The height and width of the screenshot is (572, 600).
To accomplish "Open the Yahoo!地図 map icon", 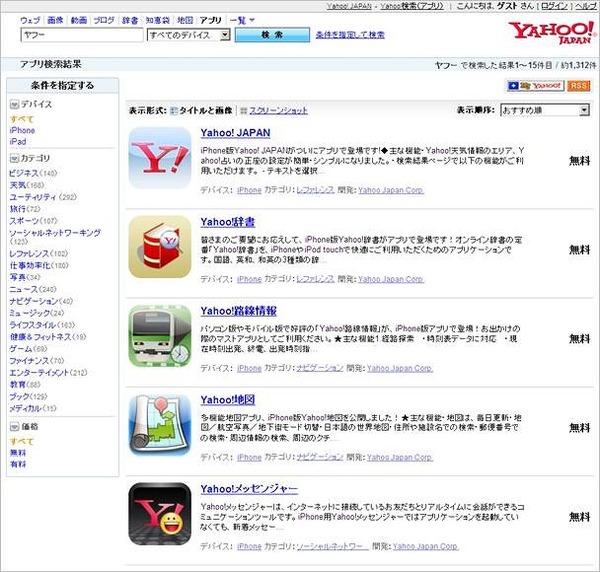I will coord(160,425).
